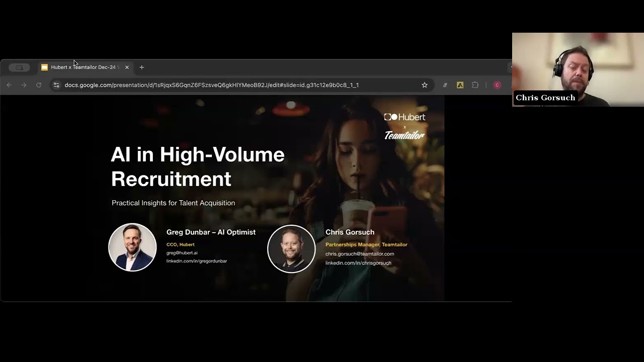Reload the Google Slides page
Image resolution: width=644 pixels, height=362 pixels.
39,85
